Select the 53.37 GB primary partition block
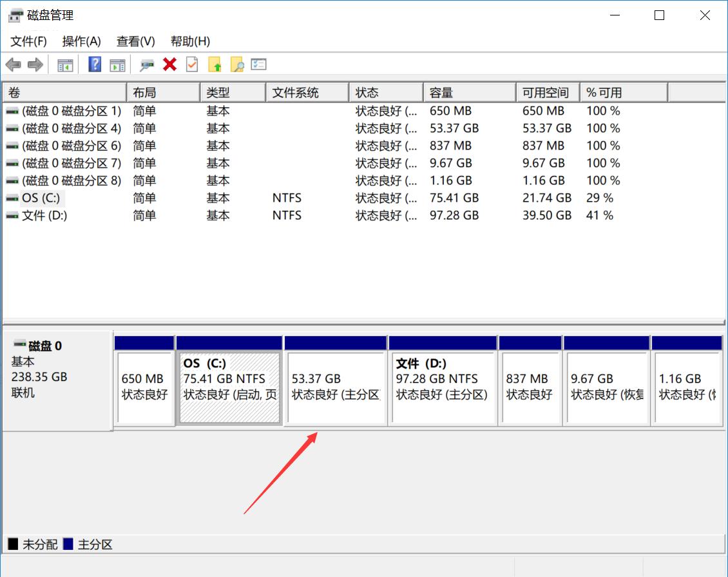This screenshot has width=728, height=577. pos(335,384)
